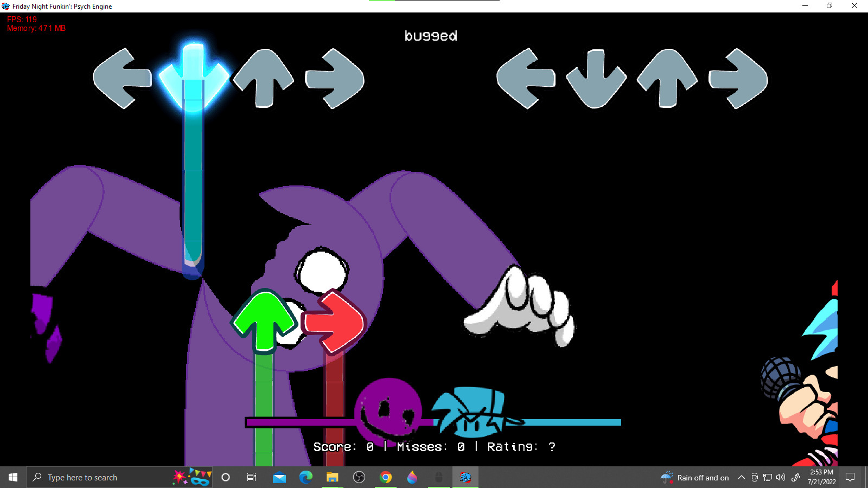Click the player's up strum arrow
The width and height of the screenshot is (868, 488).
coord(667,79)
